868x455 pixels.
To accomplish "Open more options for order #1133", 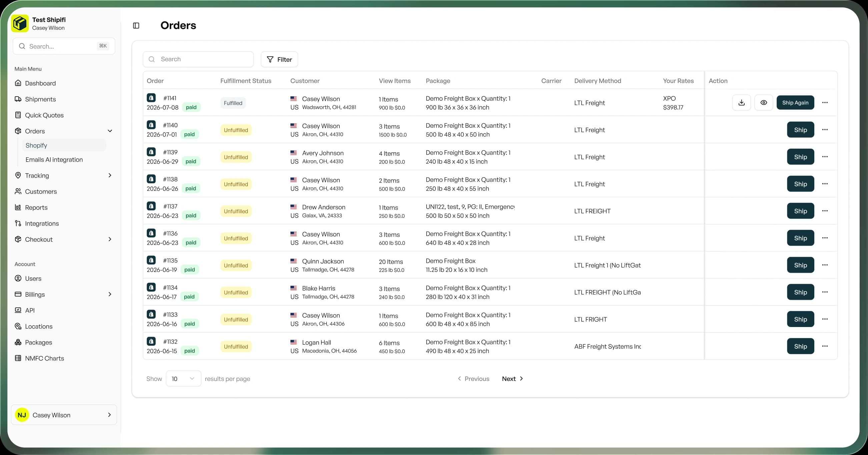I will tap(825, 319).
